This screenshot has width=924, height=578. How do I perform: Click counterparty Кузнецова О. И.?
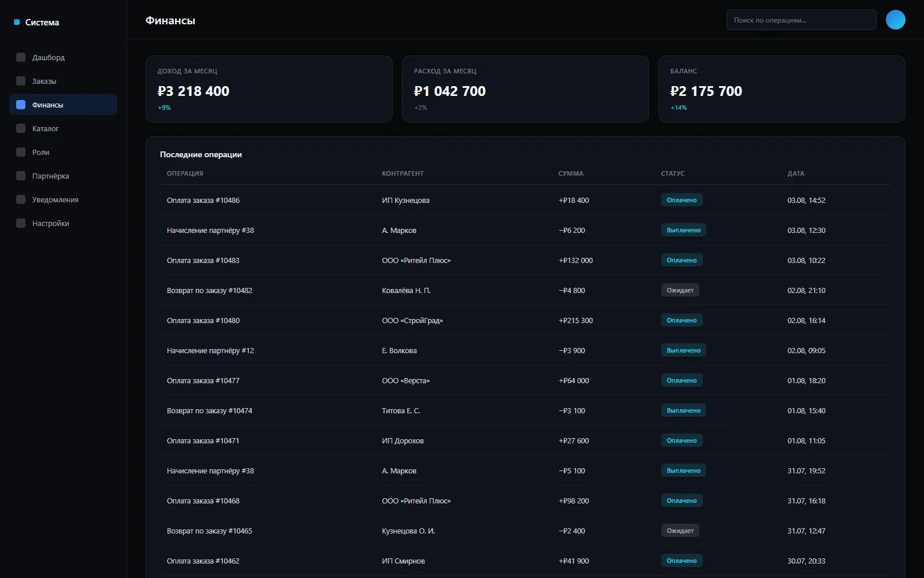[408, 531]
